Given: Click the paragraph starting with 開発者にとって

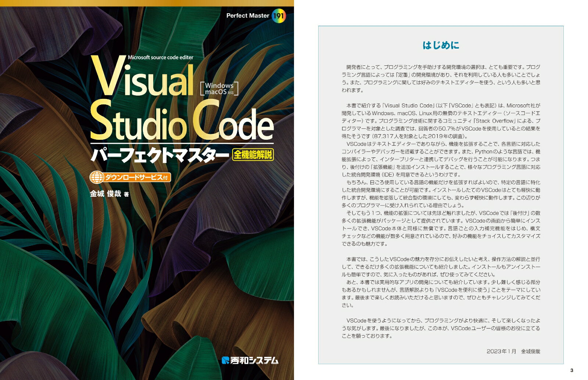Looking at the screenshot, I should tap(441, 79).
